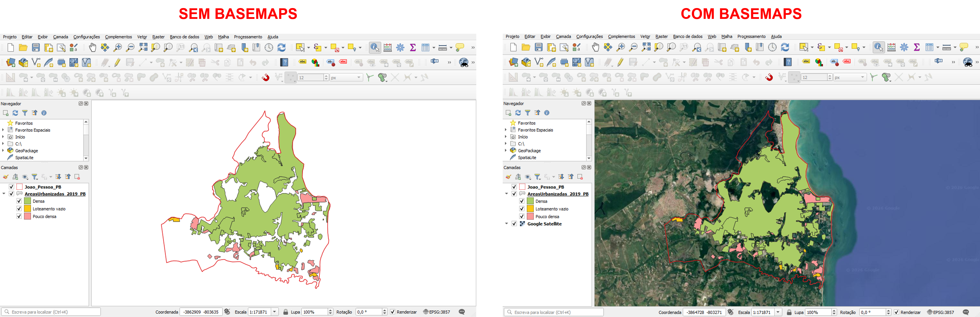The image size is (980, 317).
Task: Open Field Calculator icon in right window
Action: point(891,47)
